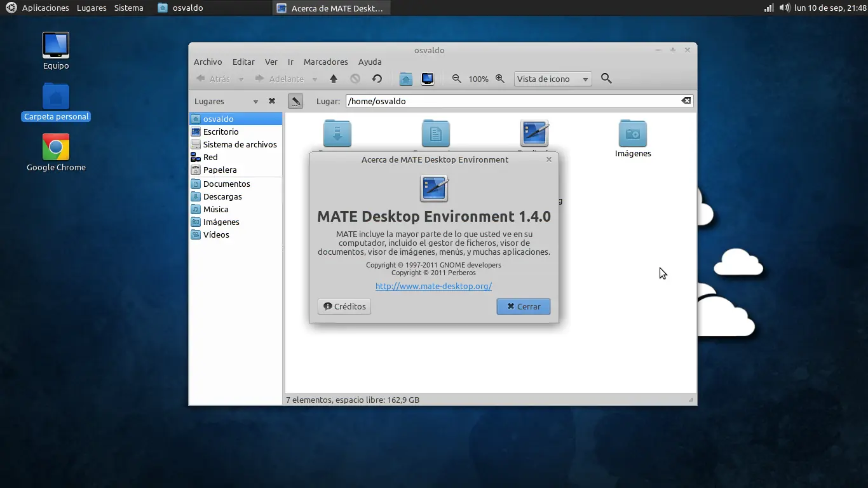Select Música in the places sidebar
The image size is (868, 488).
(x=236, y=209)
